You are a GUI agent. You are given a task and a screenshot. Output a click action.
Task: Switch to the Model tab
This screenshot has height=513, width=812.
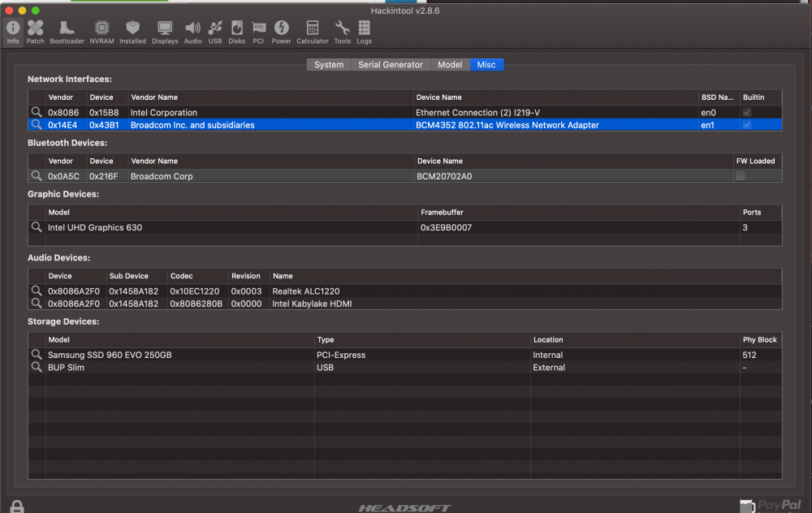click(x=450, y=65)
